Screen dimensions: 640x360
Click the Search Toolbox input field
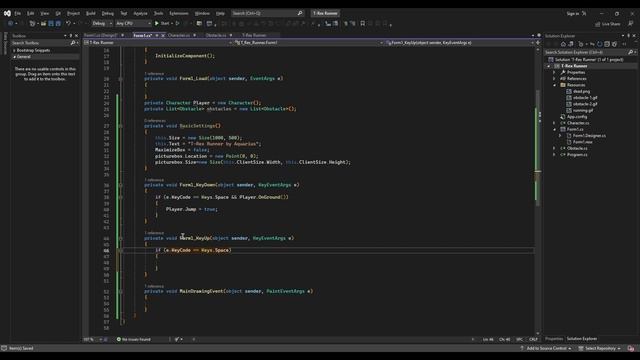pyautogui.click(x=41, y=43)
